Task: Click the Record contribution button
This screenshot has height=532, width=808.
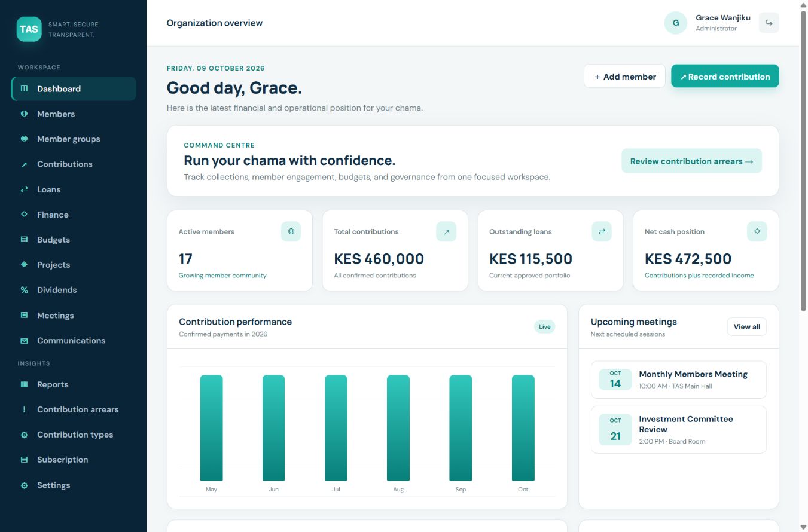Action: (725, 77)
